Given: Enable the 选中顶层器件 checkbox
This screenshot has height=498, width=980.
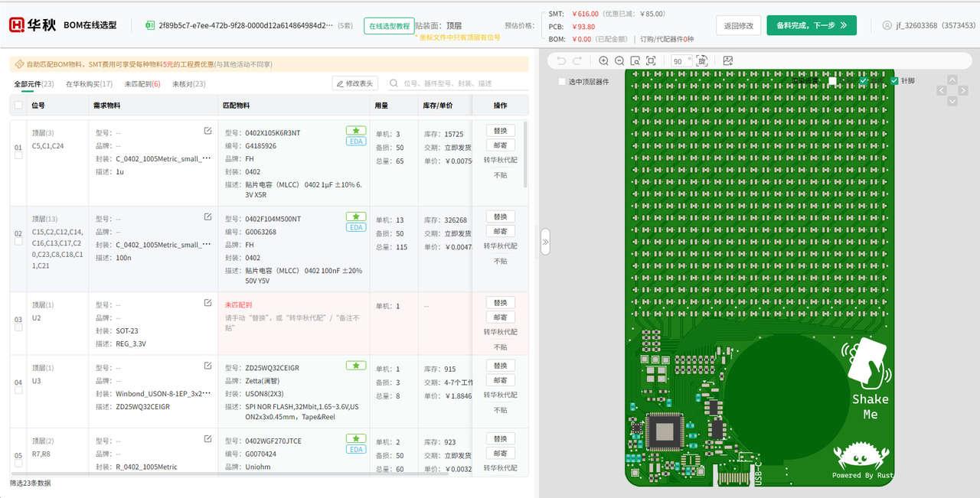Looking at the screenshot, I should point(562,81).
